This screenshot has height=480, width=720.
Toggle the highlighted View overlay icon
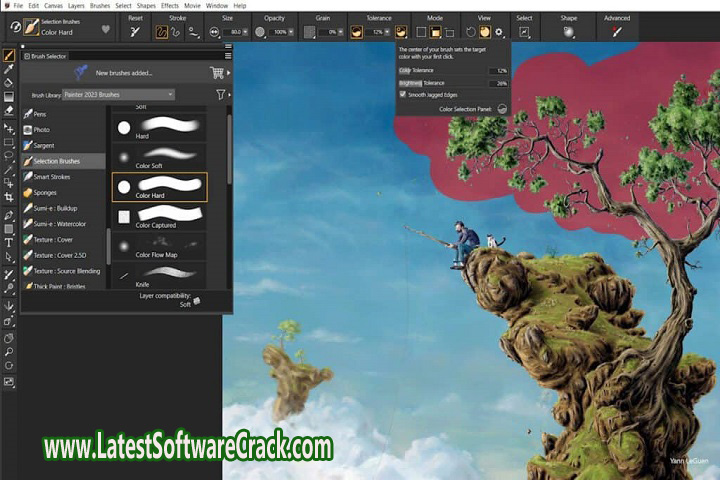pos(484,32)
